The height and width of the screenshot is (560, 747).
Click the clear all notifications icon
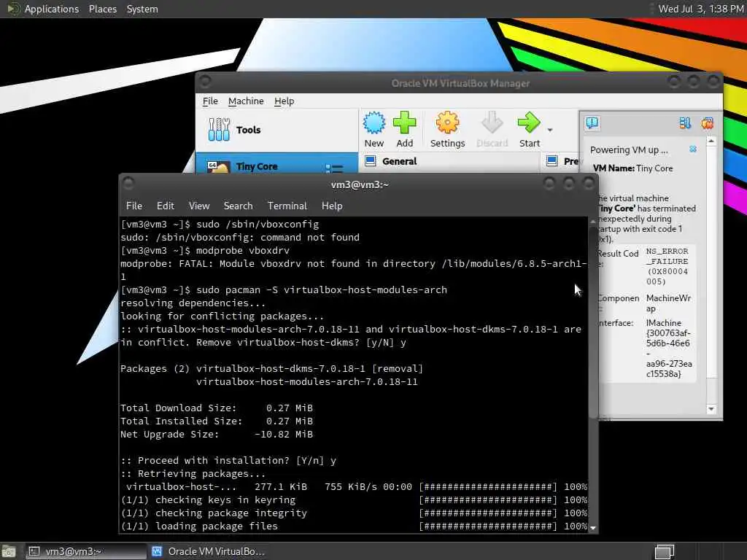tap(707, 123)
